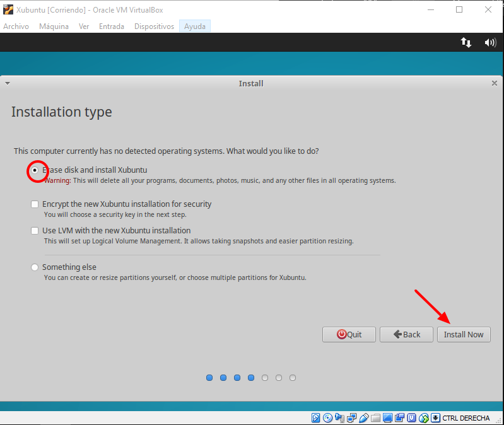504x425 pixels.
Task: Click the display monitor status icon
Action: 388,417
